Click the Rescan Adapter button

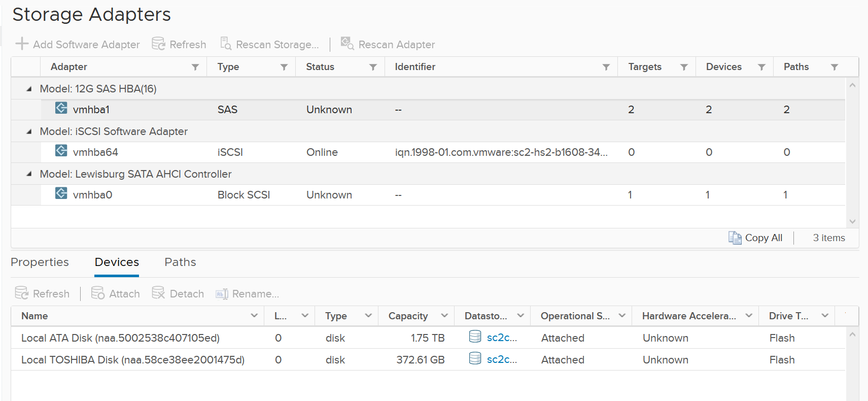click(388, 44)
